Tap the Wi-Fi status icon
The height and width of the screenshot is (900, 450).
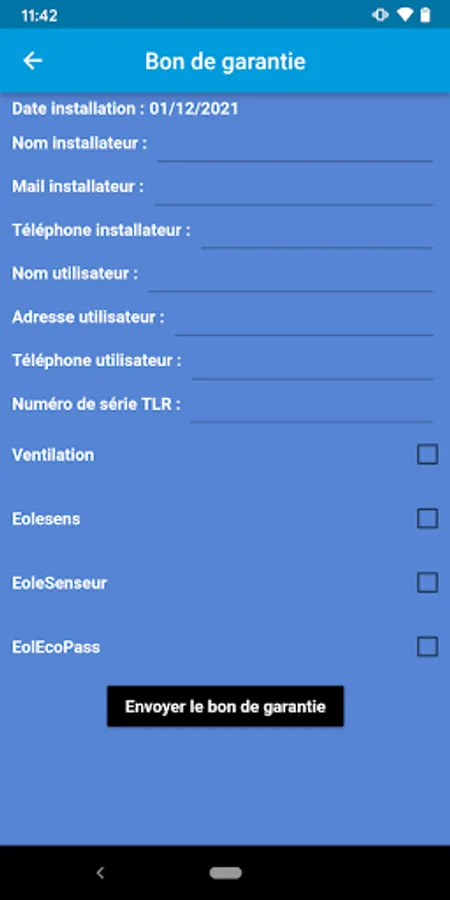405,15
